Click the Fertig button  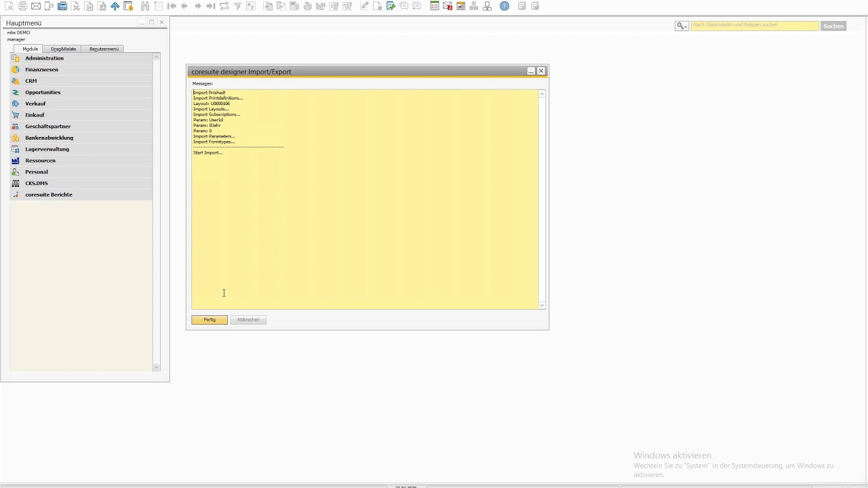pos(210,319)
